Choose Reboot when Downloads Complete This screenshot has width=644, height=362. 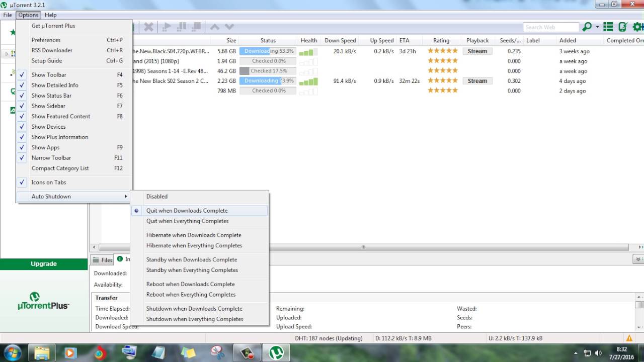199,285
